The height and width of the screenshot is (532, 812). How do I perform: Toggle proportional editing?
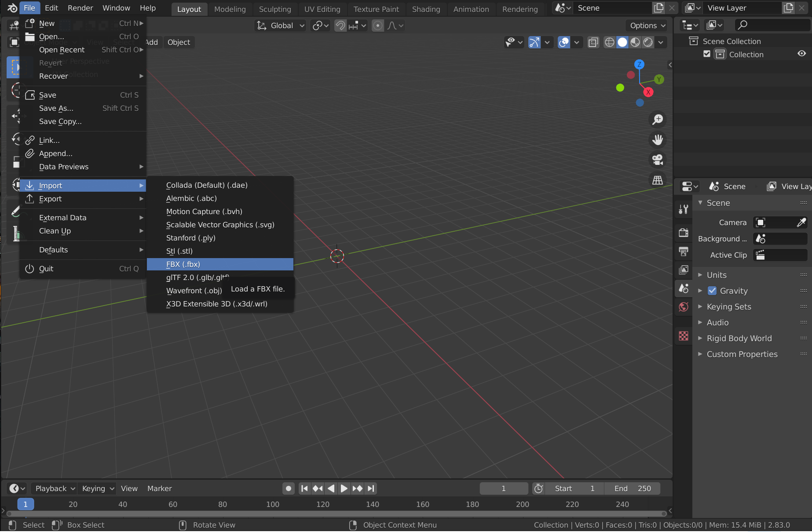point(378,26)
